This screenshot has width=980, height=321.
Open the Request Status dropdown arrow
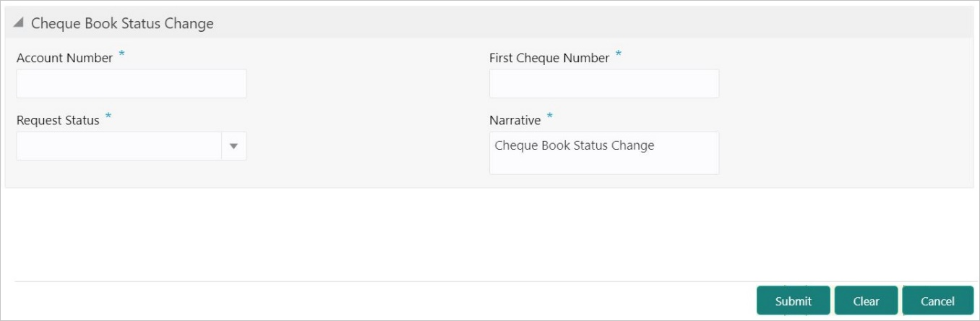click(x=233, y=146)
